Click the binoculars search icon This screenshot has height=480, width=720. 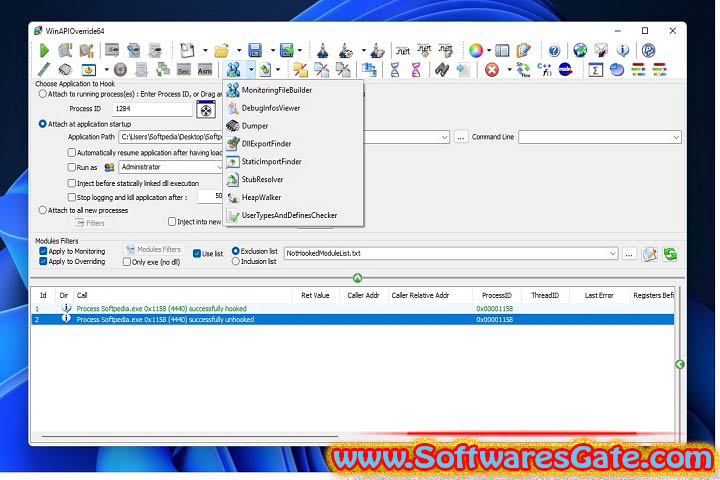pyautogui.click(x=441, y=70)
